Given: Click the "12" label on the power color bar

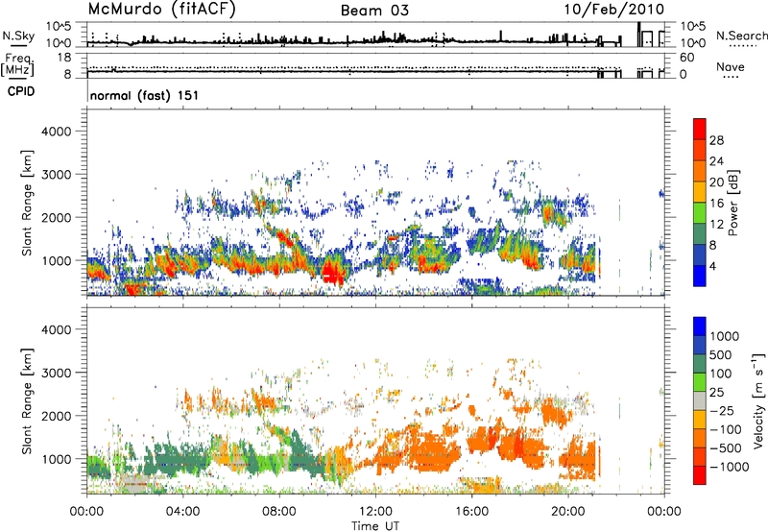Looking at the screenshot, I should [x=716, y=225].
